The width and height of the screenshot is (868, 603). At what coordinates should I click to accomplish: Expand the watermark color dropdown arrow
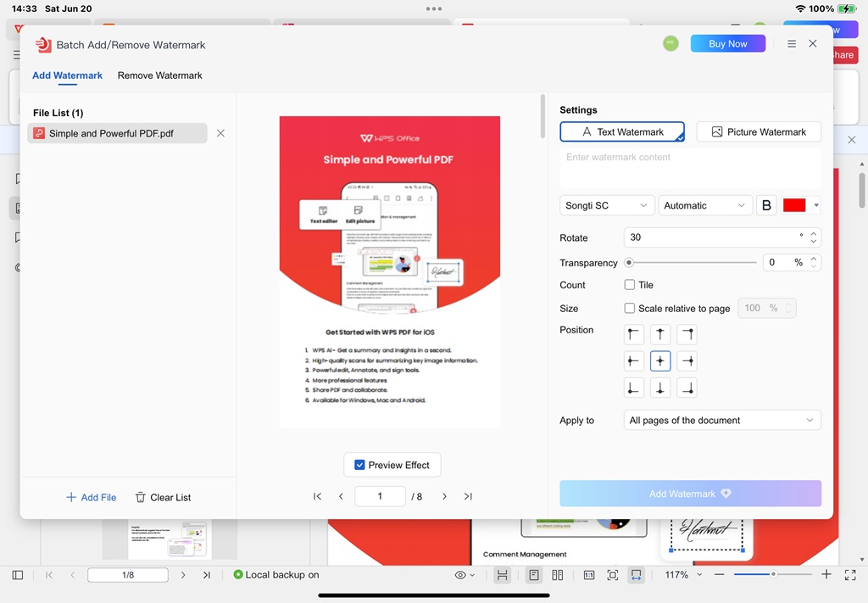tap(816, 205)
